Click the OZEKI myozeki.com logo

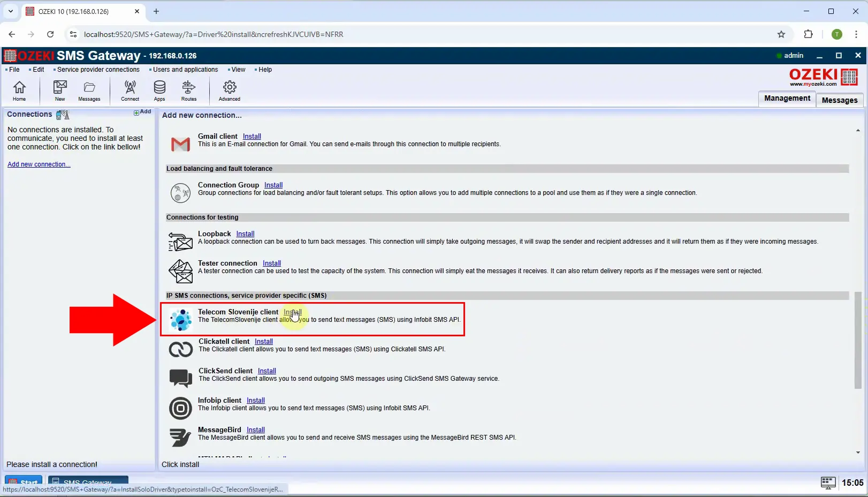pos(824,77)
